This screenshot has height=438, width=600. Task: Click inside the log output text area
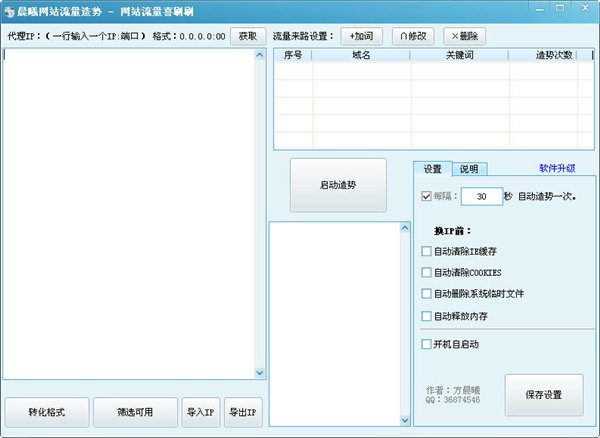pyautogui.click(x=335, y=324)
